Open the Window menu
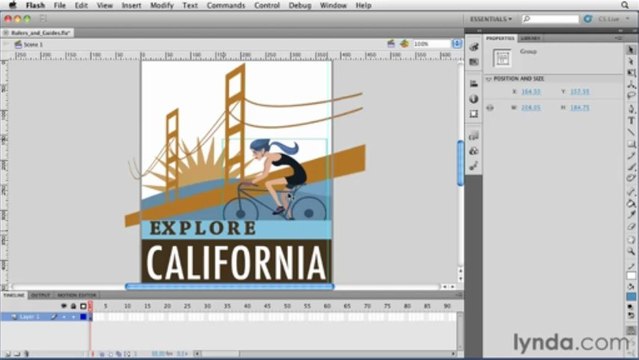Screen dimensions: 639x360 (333, 5)
